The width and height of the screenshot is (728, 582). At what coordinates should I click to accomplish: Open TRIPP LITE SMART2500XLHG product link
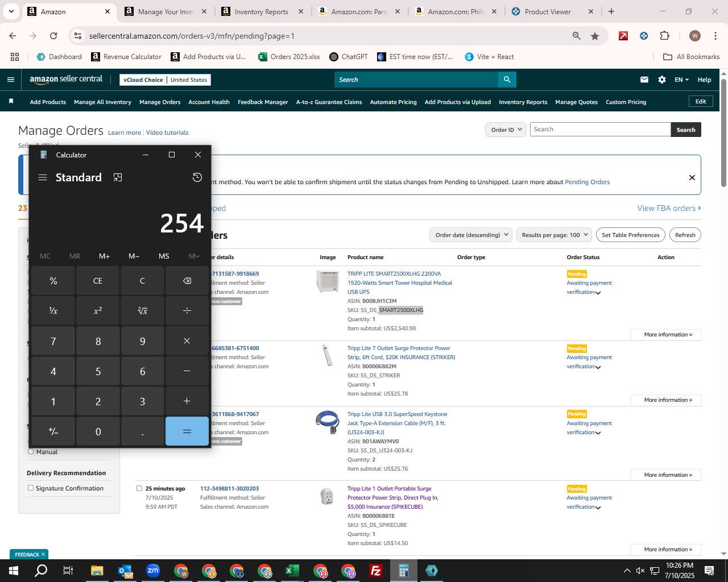(x=400, y=282)
